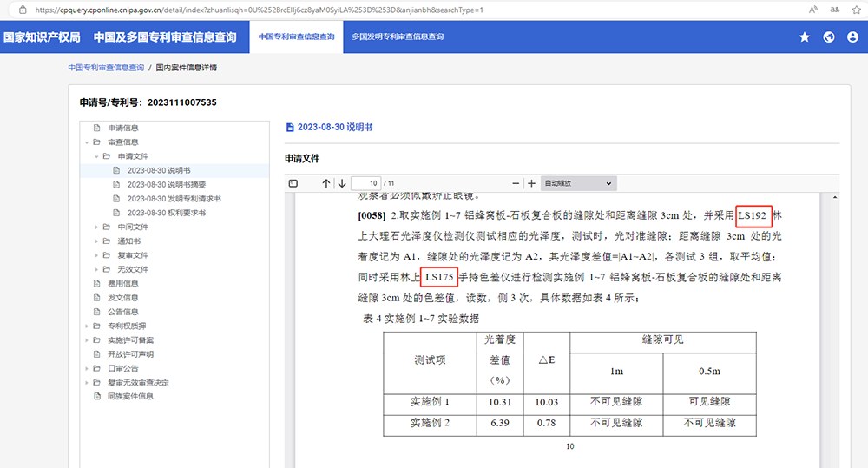Click the / 11 total pages label
Viewport: 868px width, 468px height.
point(389,183)
